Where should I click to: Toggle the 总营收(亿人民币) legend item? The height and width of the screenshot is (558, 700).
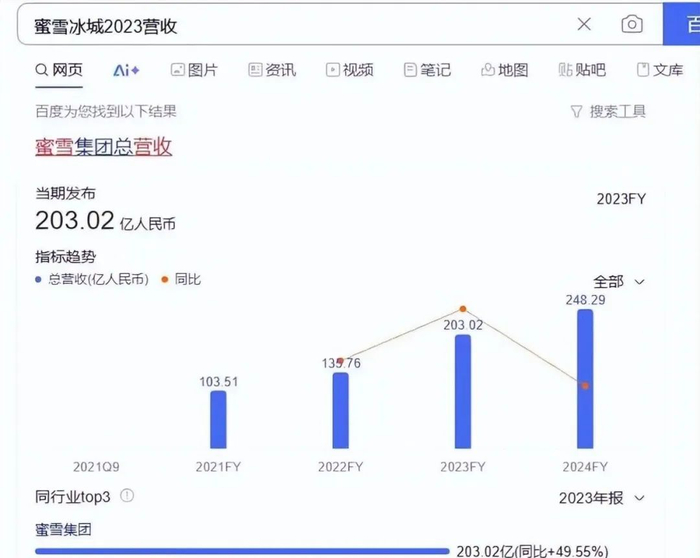click(92, 279)
